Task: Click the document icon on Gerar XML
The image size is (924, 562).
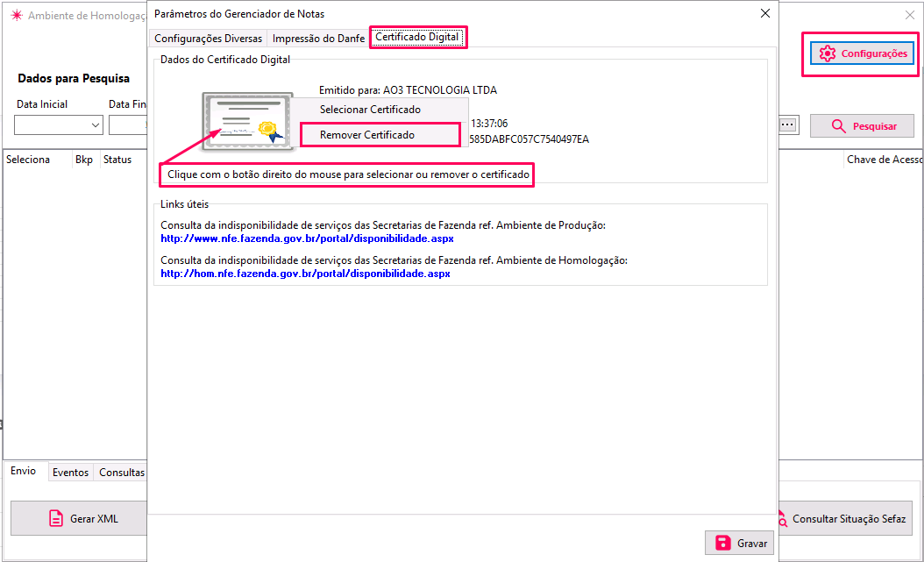Action: point(55,518)
